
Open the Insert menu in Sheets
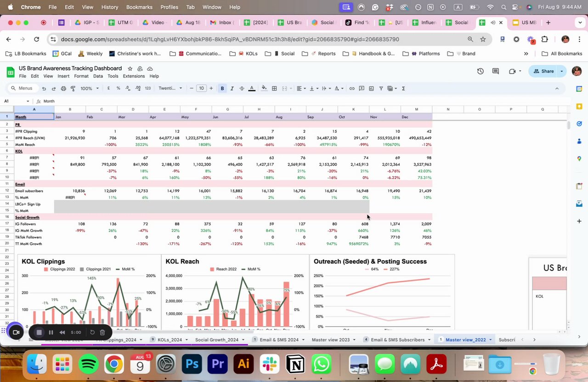63,76
